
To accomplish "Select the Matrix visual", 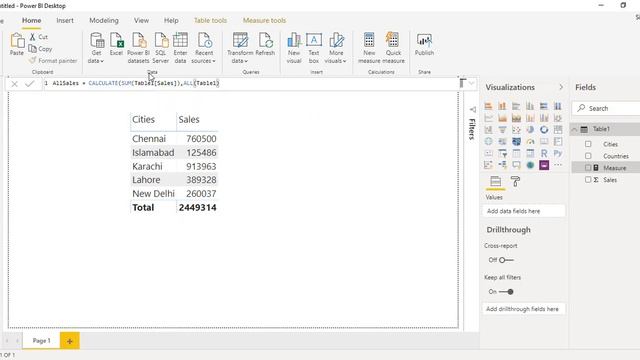I will (x=530, y=153).
